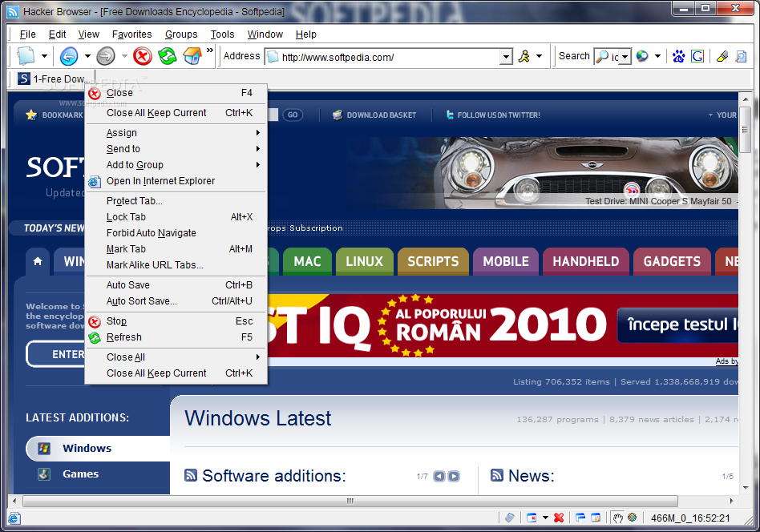Click the red X icon in status bar
Screen dimensions: 760x532
pyautogui.click(x=559, y=518)
